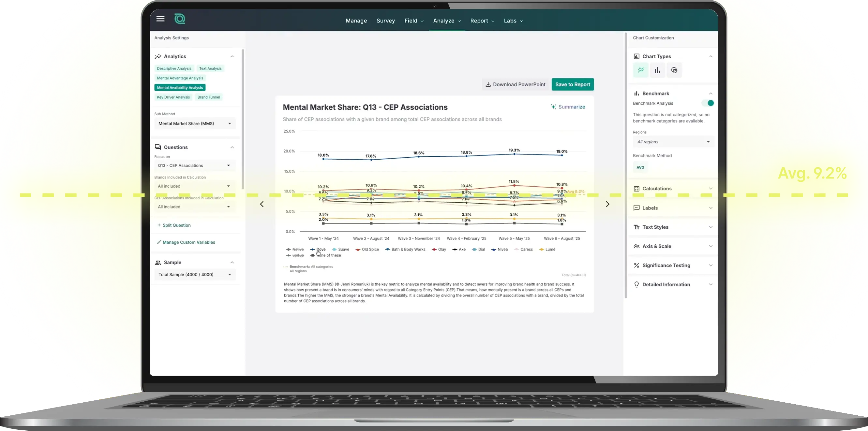Open the Regions dropdown
Screen dimensions: 868x431
pos(673,142)
